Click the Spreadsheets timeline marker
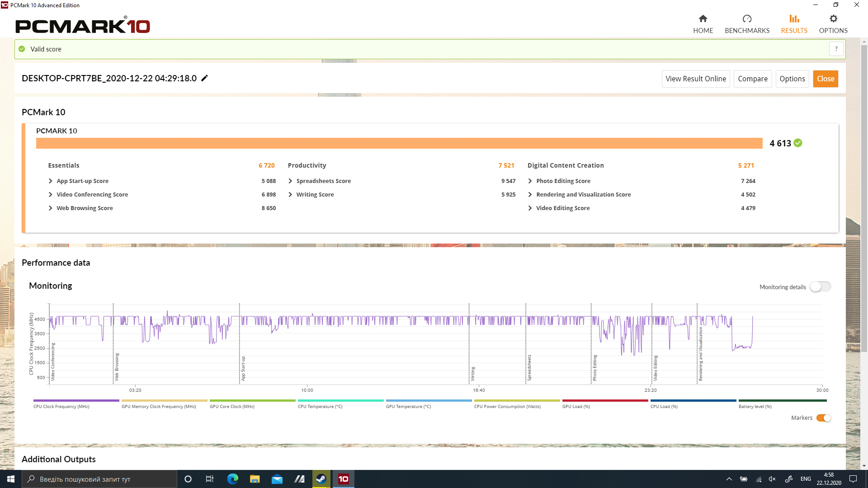This screenshot has width=868, height=488. click(x=529, y=367)
